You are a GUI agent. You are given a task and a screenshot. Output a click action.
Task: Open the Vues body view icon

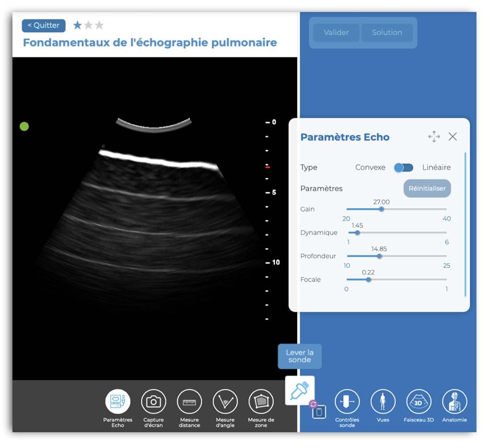pos(383,402)
